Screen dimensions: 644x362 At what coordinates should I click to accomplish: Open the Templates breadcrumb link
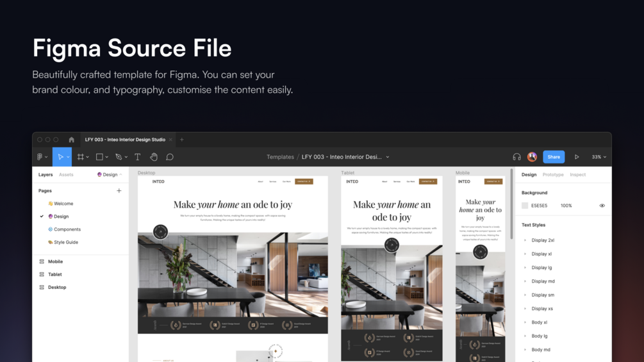click(280, 157)
